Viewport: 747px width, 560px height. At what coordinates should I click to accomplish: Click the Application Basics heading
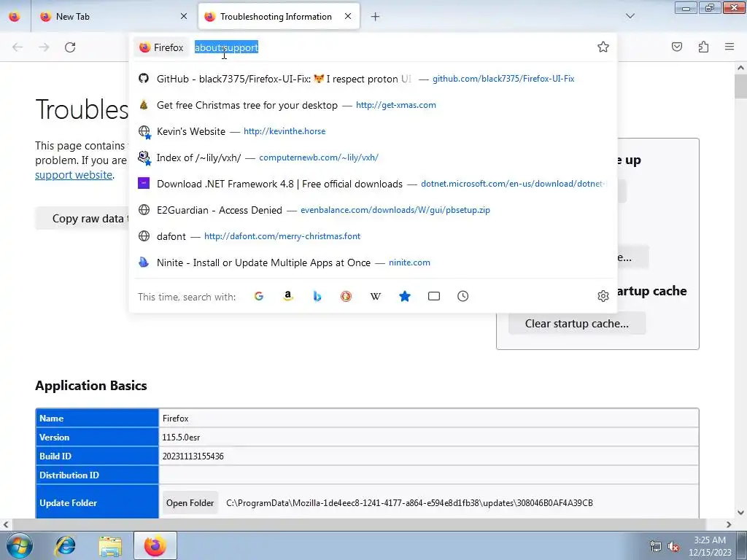click(91, 385)
